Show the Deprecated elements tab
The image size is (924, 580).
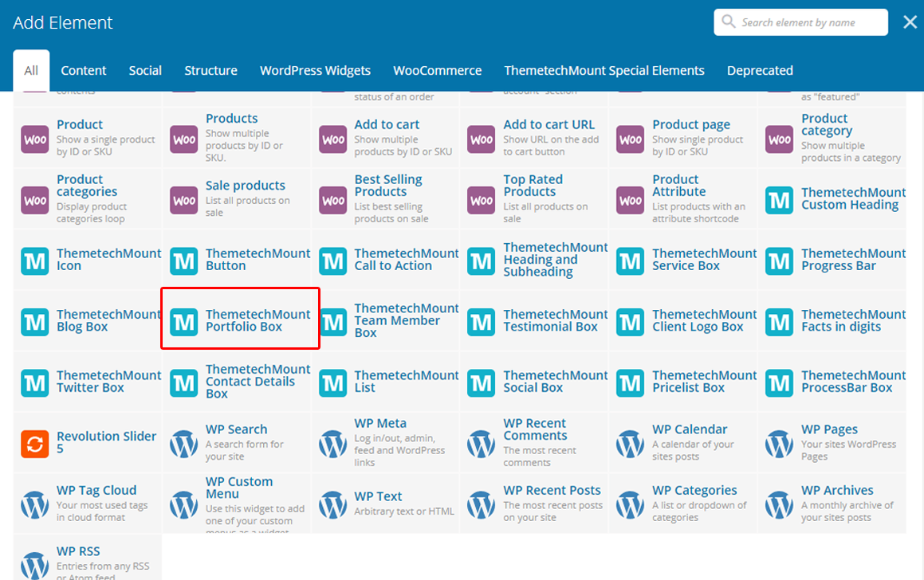759,71
